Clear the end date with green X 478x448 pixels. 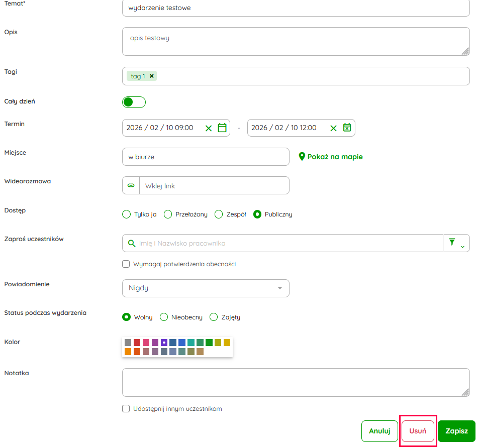tap(333, 128)
